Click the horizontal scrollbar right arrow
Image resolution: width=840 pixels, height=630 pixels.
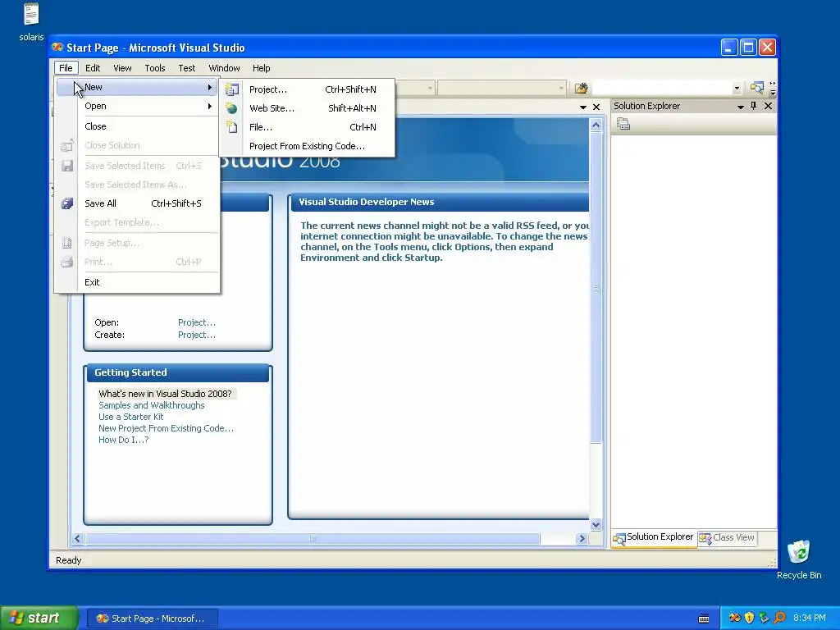click(582, 538)
